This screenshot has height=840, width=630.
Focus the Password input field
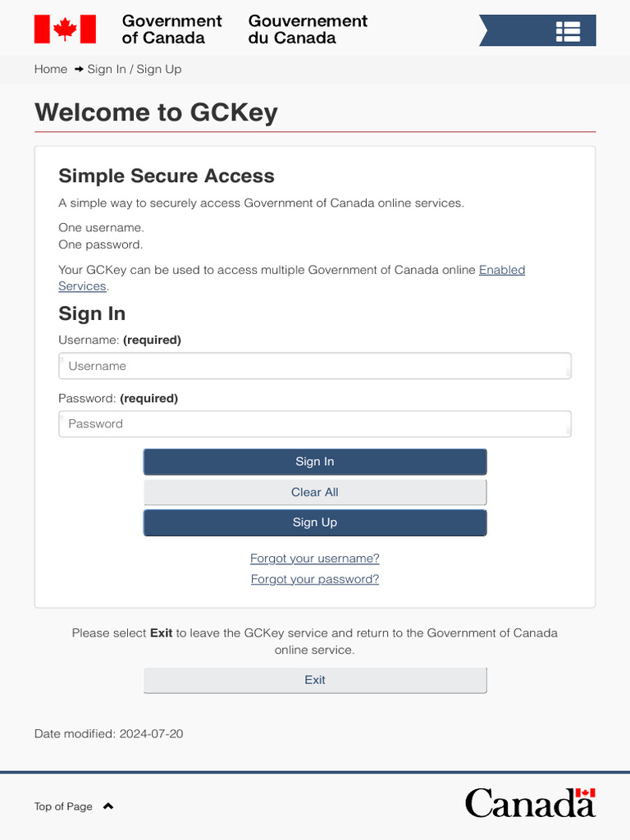tap(315, 424)
